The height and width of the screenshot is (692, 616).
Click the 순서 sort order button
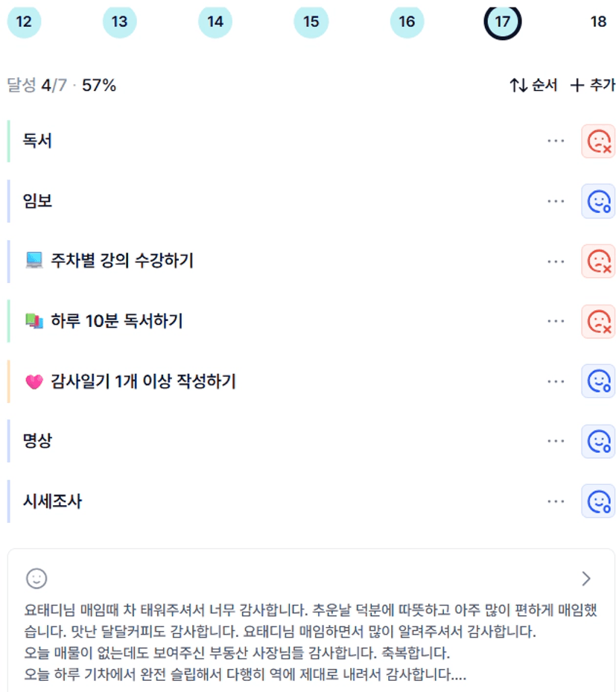(x=533, y=86)
